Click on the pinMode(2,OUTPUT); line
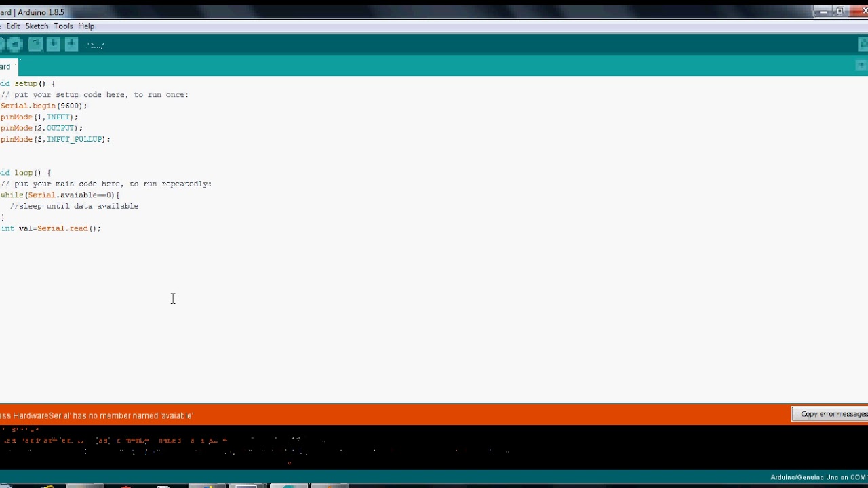The height and width of the screenshot is (488, 868). tap(41, 128)
